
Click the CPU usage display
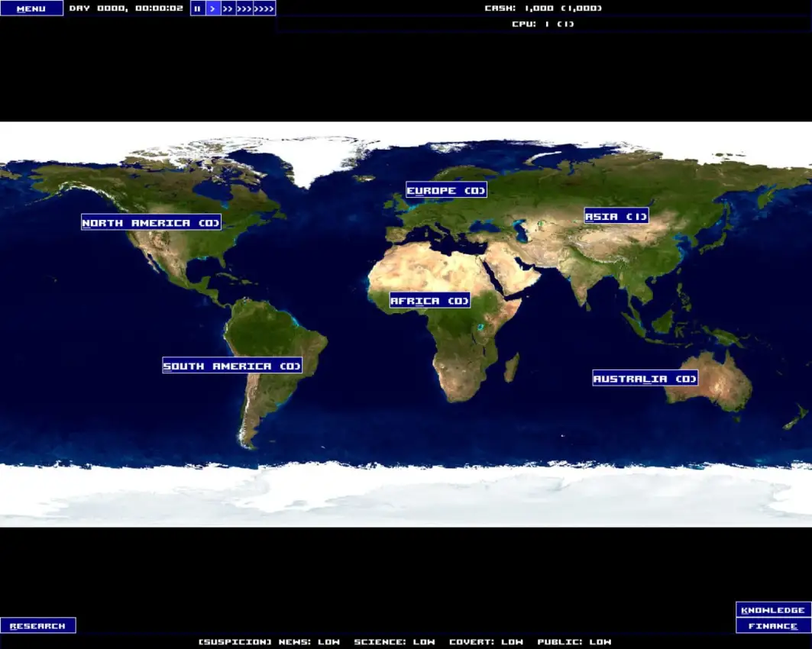pos(543,24)
